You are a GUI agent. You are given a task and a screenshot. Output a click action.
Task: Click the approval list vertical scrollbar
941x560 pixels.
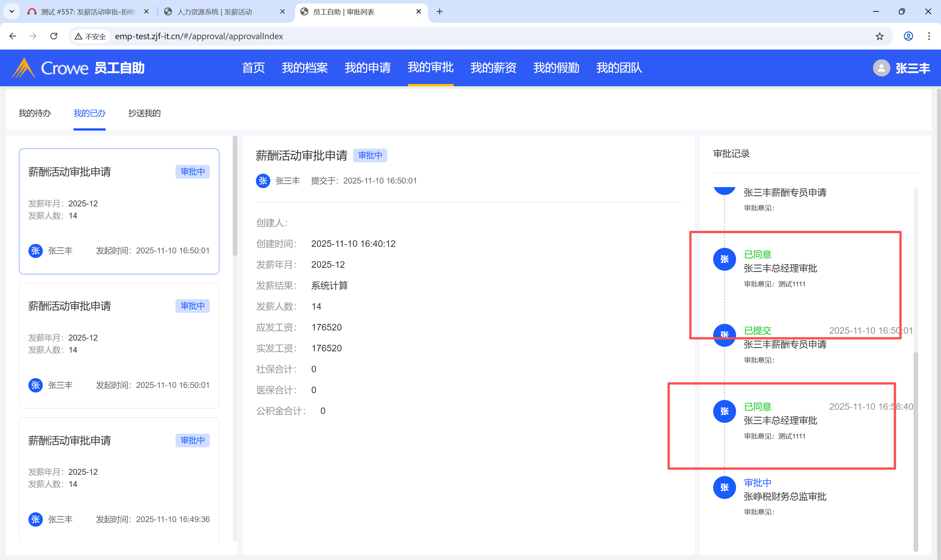point(235,196)
